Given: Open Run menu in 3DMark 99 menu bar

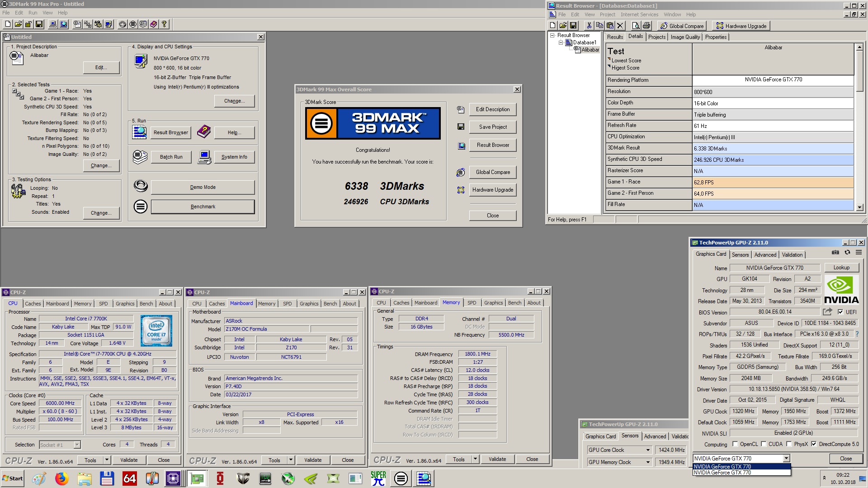Looking at the screenshot, I should click(33, 13).
